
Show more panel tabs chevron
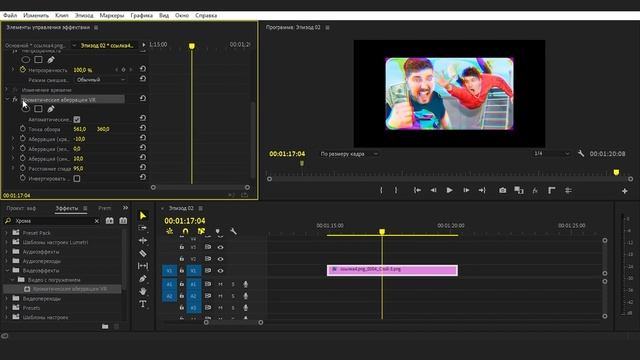(125, 208)
